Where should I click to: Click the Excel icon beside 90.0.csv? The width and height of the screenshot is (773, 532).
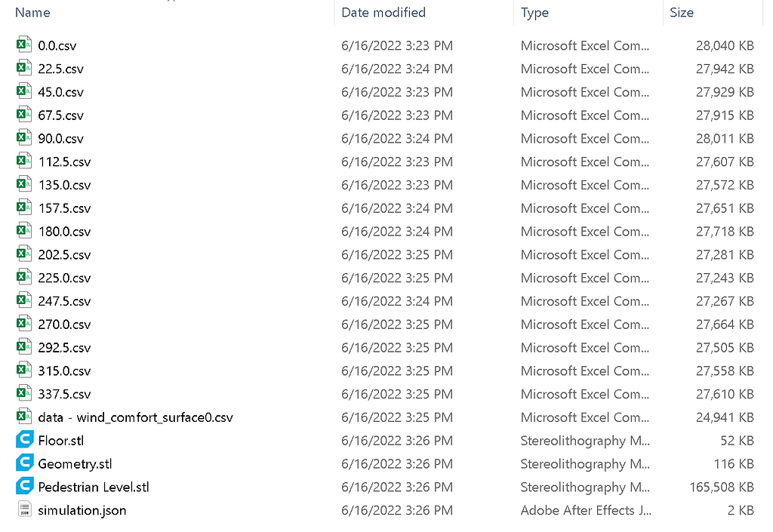pyautogui.click(x=23, y=138)
